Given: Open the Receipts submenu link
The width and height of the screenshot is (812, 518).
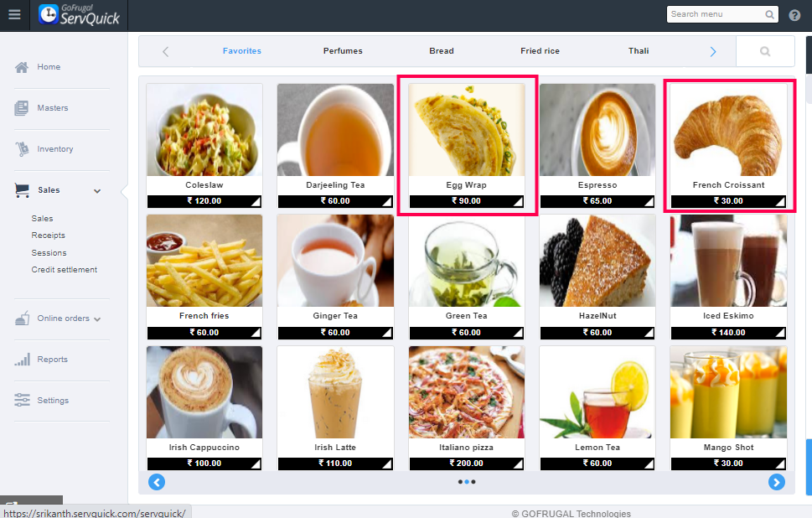Looking at the screenshot, I should pos(48,236).
